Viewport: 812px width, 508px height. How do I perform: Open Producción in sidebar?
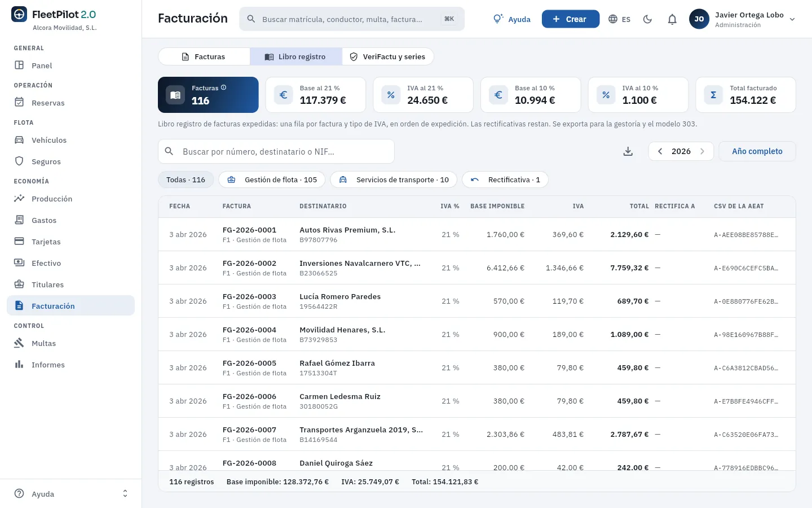(71, 199)
